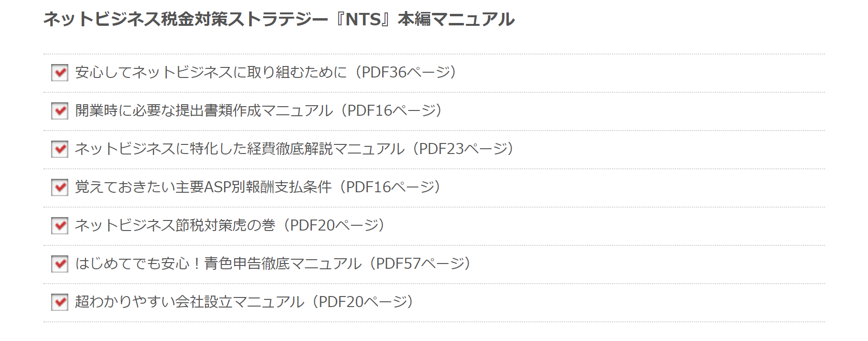Click the text 超わかりやすい会社設立マニュアル
The image size is (868, 341).
coord(190,302)
